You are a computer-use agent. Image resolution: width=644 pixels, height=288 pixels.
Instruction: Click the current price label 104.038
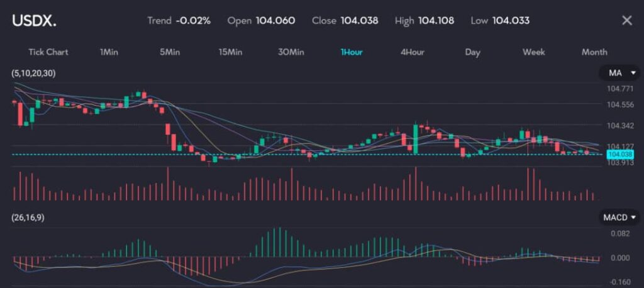tap(619, 154)
